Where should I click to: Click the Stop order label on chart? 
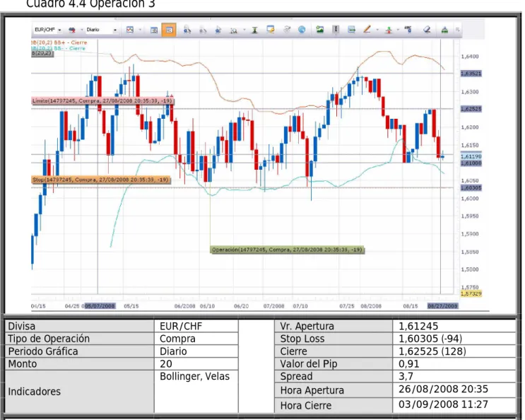coord(100,180)
